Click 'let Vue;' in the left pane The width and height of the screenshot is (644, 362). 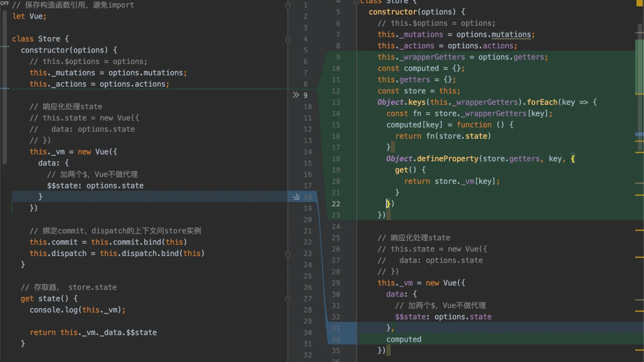[x=29, y=16]
